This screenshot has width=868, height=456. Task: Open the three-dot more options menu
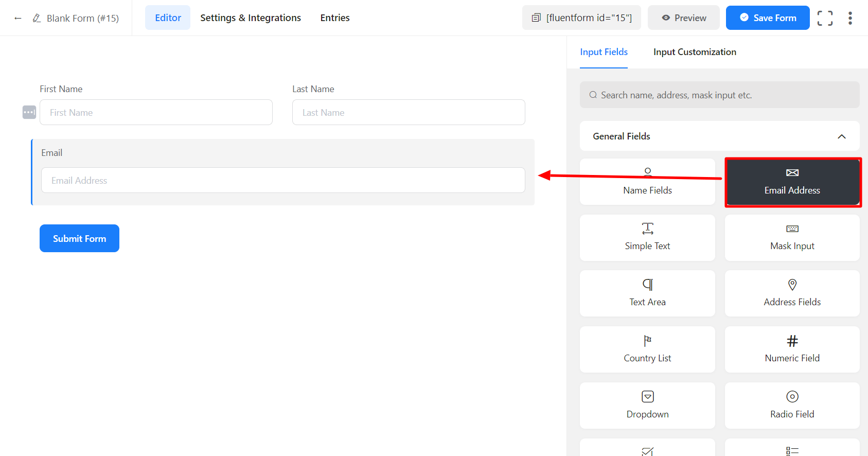pos(850,18)
